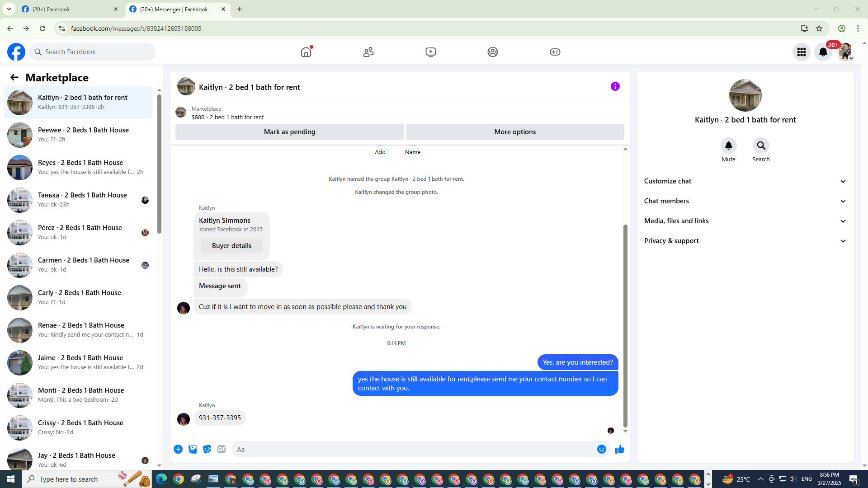Viewport: 868px width, 488px height.
Task: Switch to the first Facebook browser tab
Action: click(x=70, y=9)
